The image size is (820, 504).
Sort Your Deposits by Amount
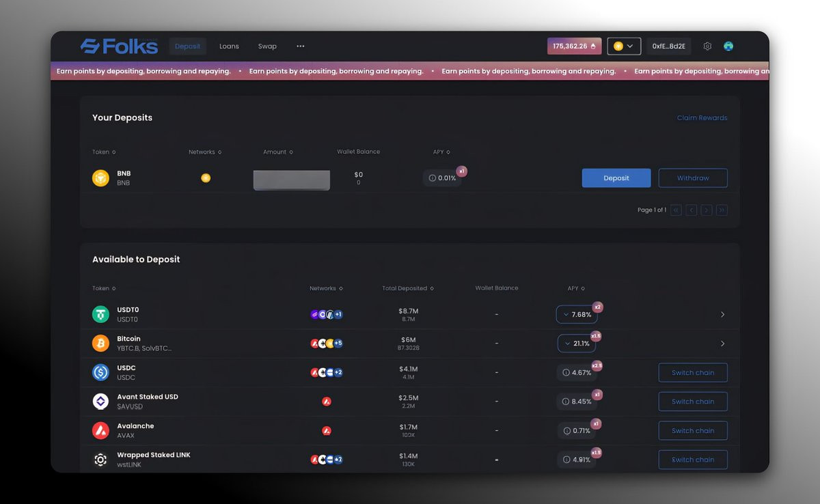(278, 152)
